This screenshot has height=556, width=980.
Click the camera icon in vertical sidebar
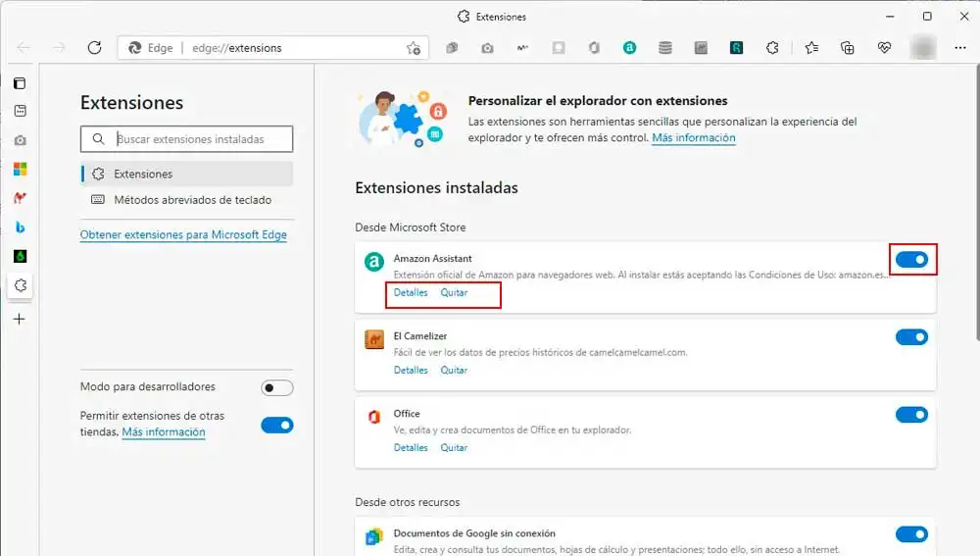[20, 140]
